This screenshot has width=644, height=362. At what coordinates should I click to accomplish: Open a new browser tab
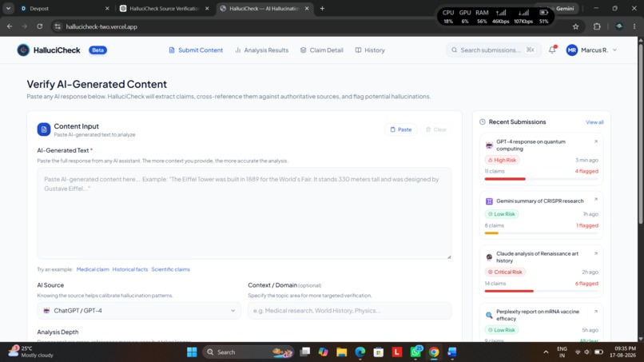coord(323,8)
